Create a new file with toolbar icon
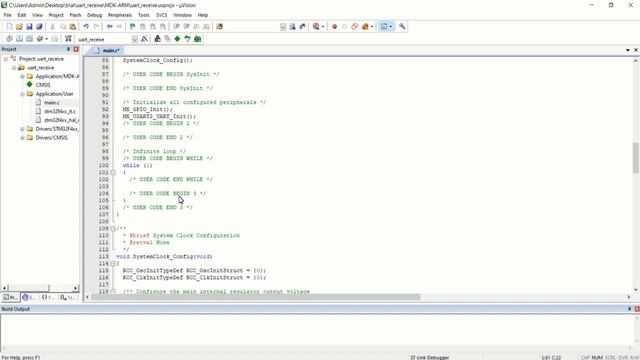This screenshot has height=360, width=640. coord(9,27)
